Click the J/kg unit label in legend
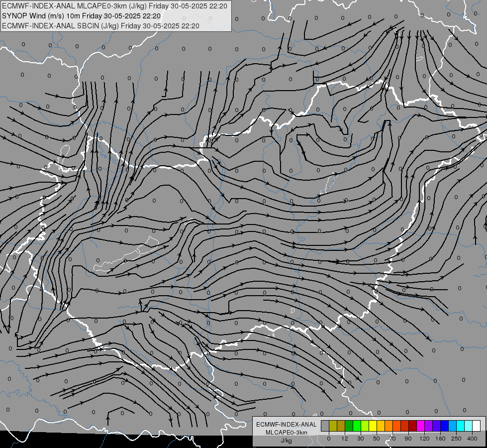487x448 pixels. tap(287, 440)
